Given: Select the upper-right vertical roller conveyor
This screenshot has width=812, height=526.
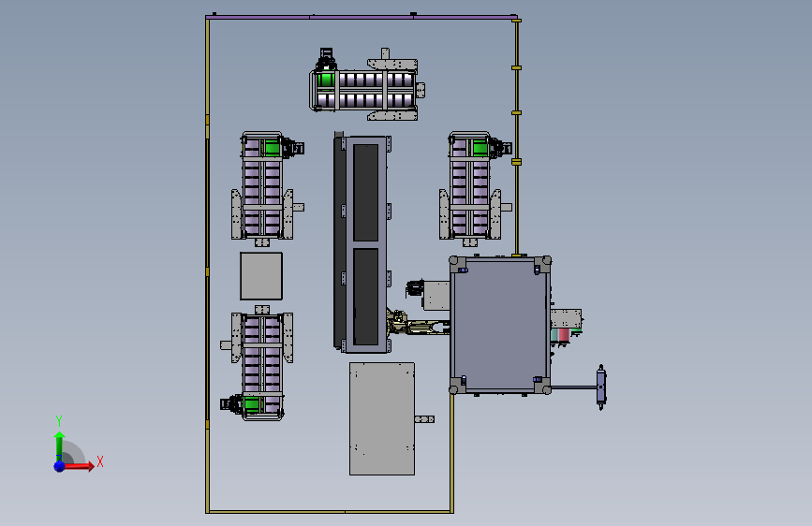Looking at the screenshot, I should (x=471, y=189).
